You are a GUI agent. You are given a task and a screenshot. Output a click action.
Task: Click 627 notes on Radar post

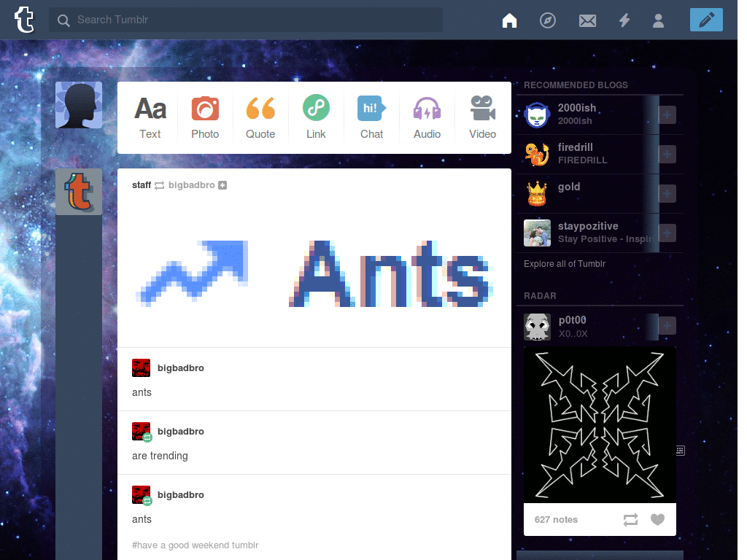point(556,519)
